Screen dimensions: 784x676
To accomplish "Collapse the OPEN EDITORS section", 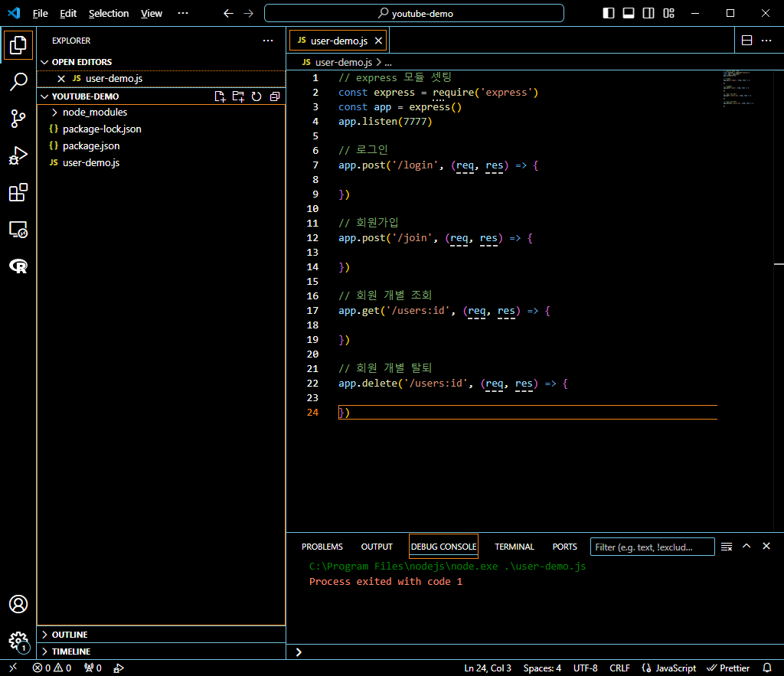I will click(x=161, y=62).
